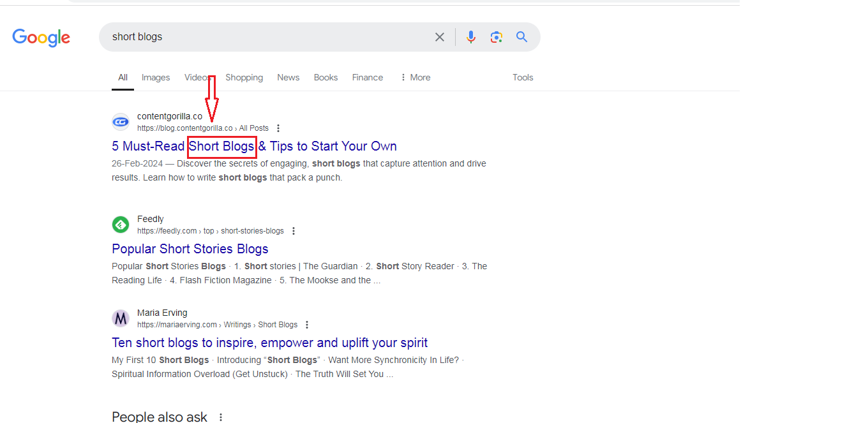Click the blog.contentgorilla.co URL breadcrumb

click(x=203, y=128)
